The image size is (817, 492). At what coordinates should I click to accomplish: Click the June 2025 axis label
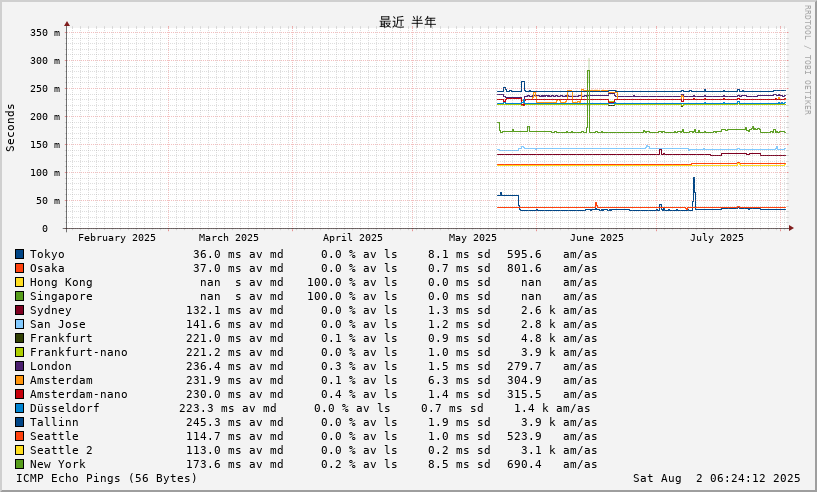point(597,238)
